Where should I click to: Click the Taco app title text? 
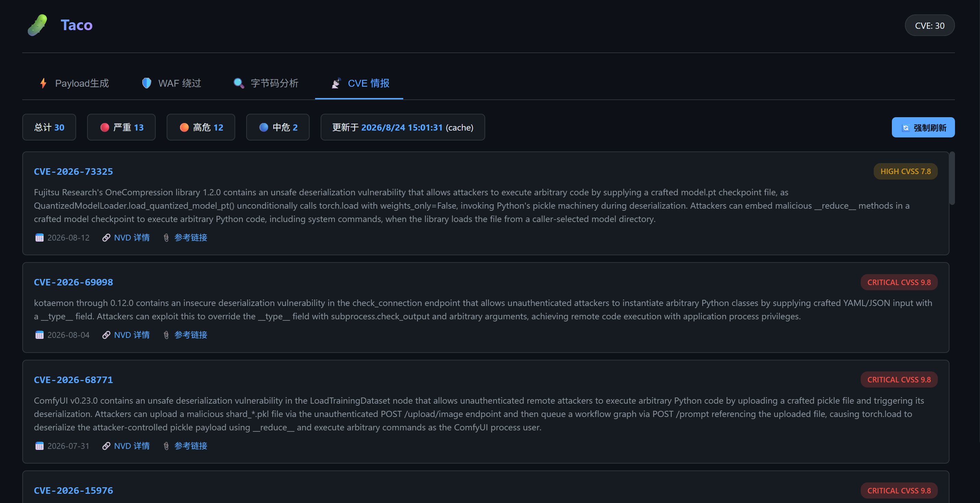coord(76,25)
